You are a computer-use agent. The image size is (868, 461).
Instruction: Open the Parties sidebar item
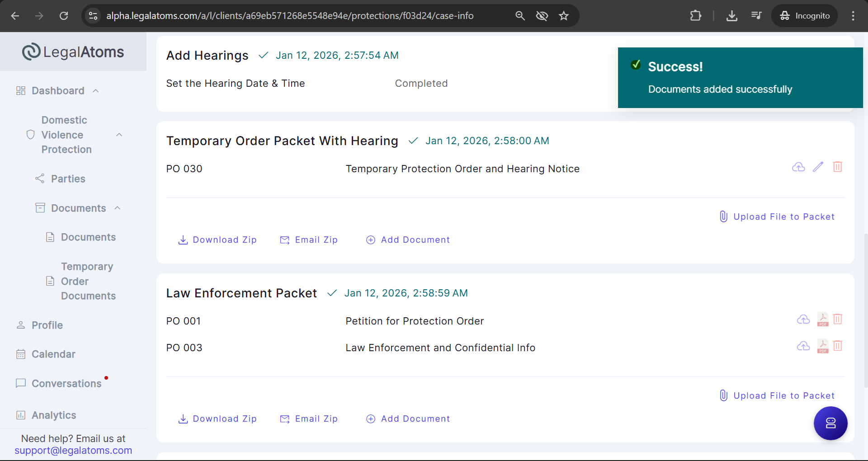tap(68, 179)
